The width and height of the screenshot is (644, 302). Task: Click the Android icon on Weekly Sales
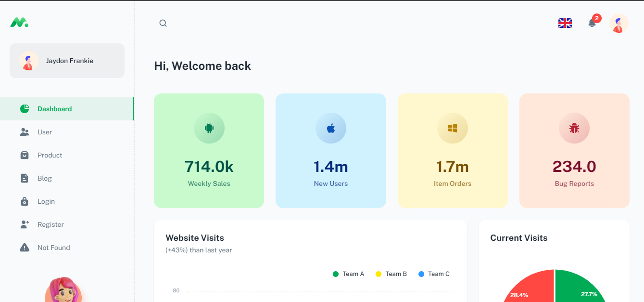(209, 128)
